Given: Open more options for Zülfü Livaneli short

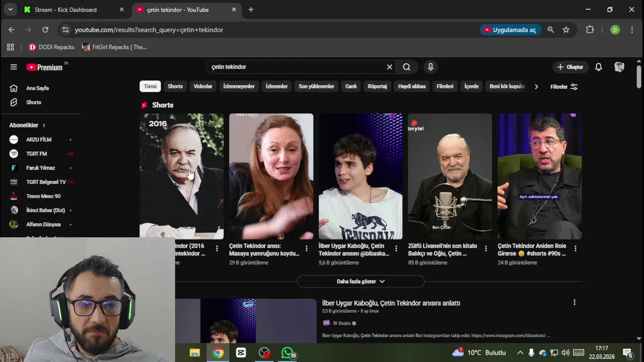Looking at the screenshot, I should point(486,248).
